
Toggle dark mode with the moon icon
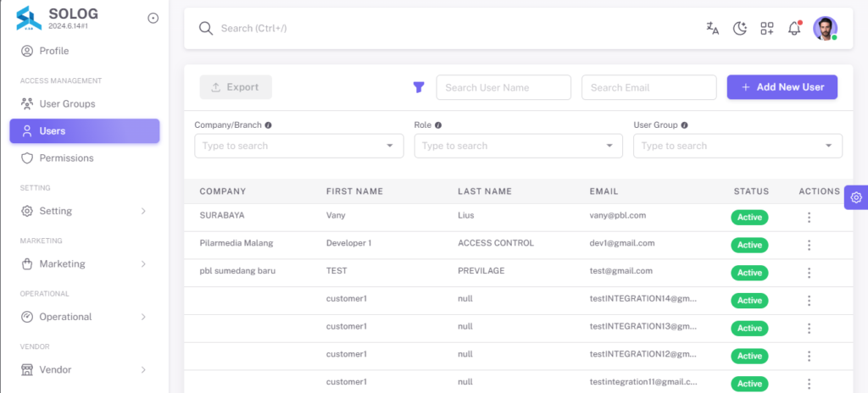pos(740,28)
